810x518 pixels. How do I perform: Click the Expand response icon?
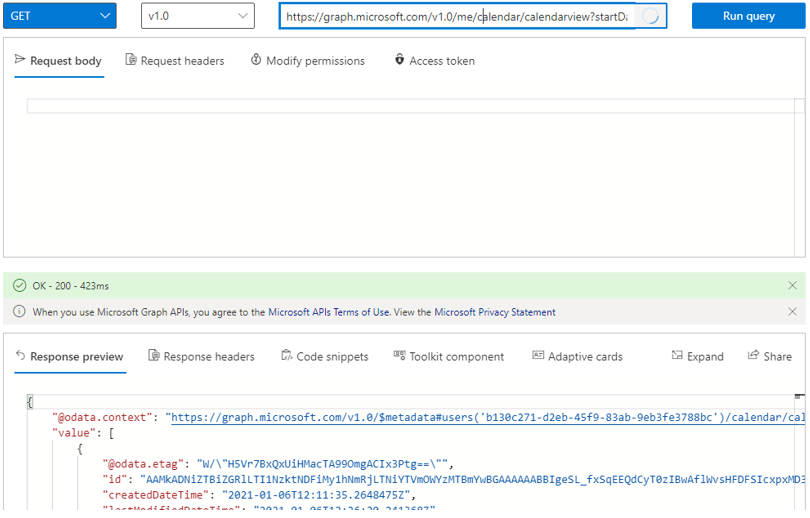[677, 356]
